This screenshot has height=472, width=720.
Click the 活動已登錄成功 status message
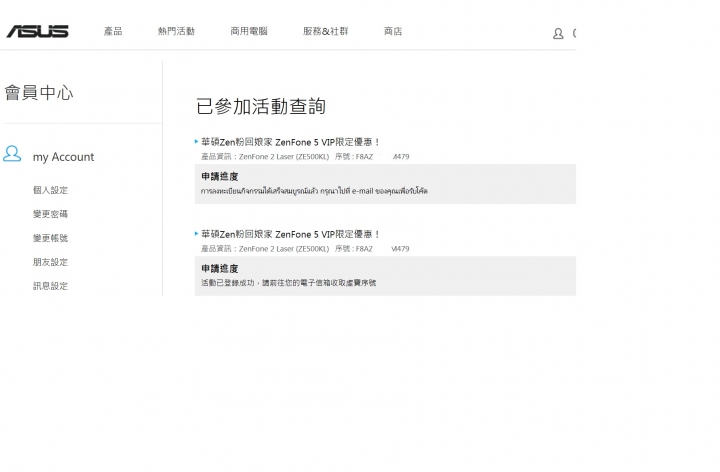click(288, 283)
